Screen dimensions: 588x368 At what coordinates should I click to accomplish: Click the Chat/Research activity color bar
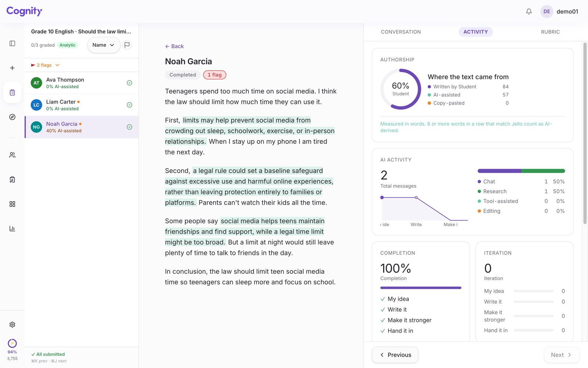point(521,171)
